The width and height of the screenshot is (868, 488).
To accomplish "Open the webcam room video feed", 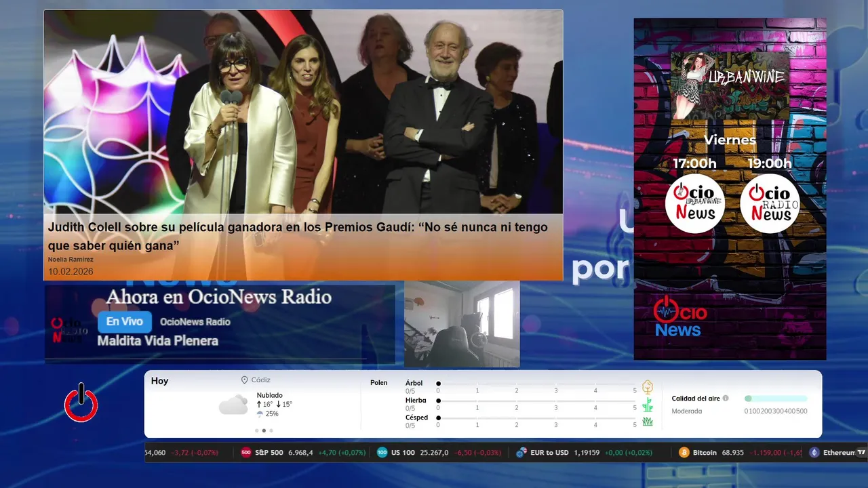I will point(462,324).
